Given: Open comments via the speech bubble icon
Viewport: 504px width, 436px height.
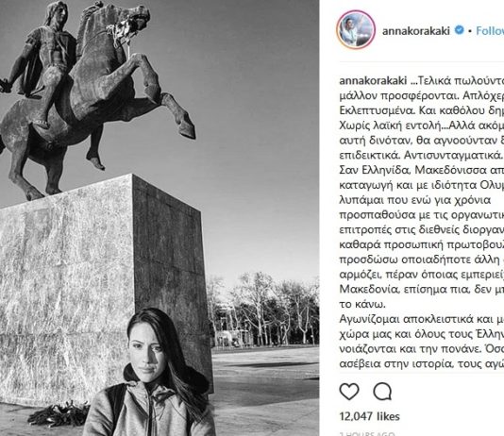Looking at the screenshot, I should [382, 392].
